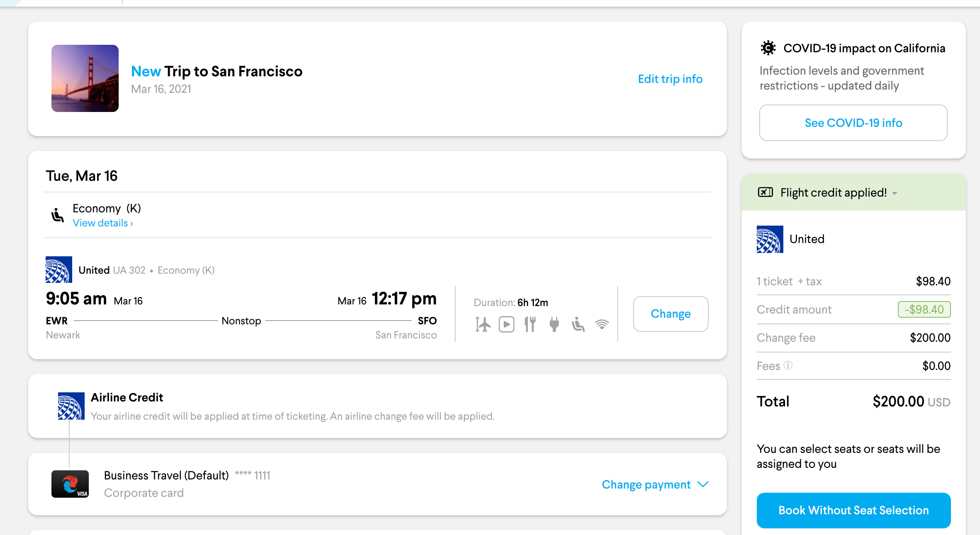
Task: Click the power outlet plug icon
Action: click(x=554, y=324)
